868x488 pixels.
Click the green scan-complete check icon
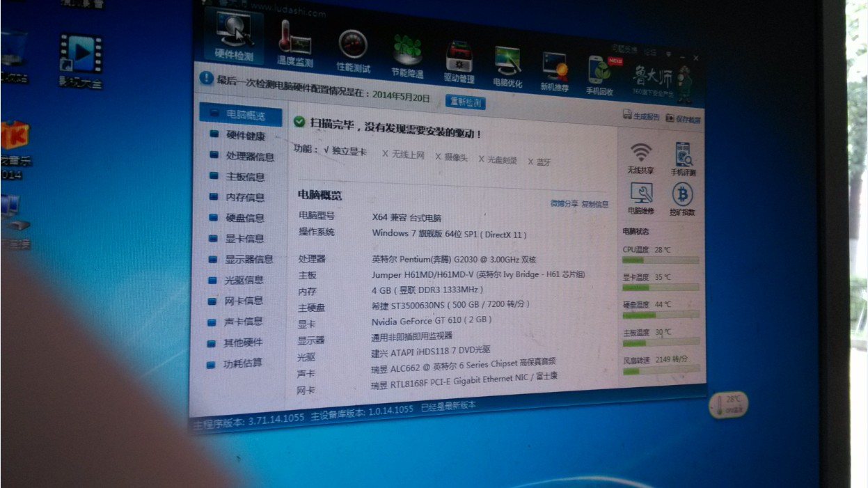(299, 122)
